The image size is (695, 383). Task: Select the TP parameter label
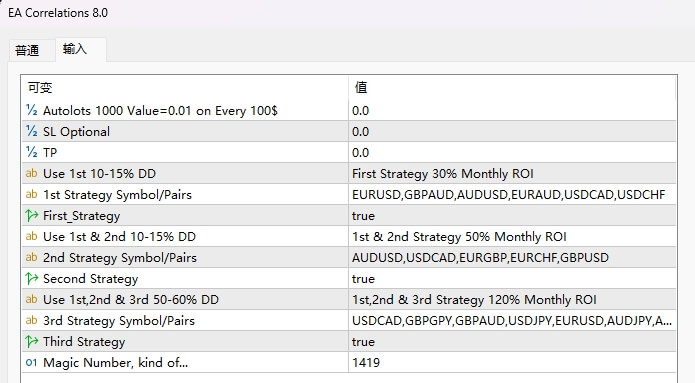coord(50,152)
